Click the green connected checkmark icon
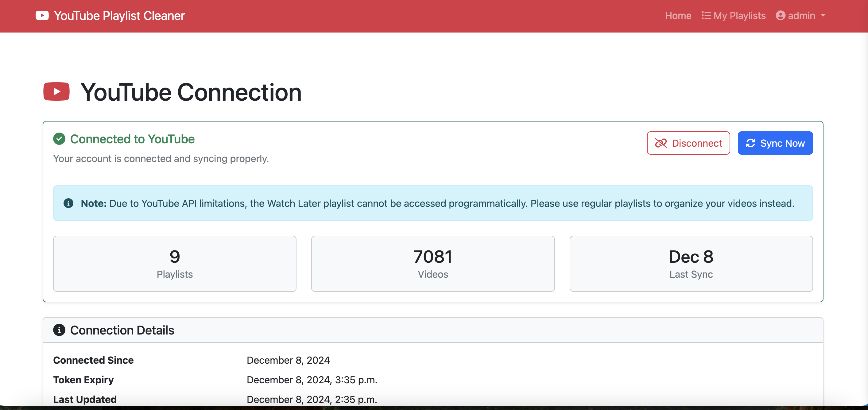868x410 pixels. tap(59, 139)
